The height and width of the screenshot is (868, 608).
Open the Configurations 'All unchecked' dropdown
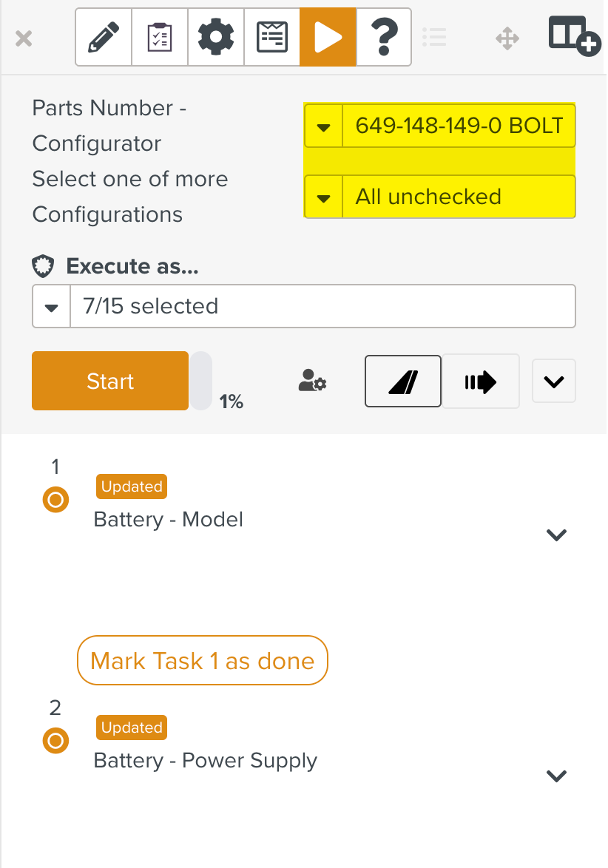tap(323, 197)
